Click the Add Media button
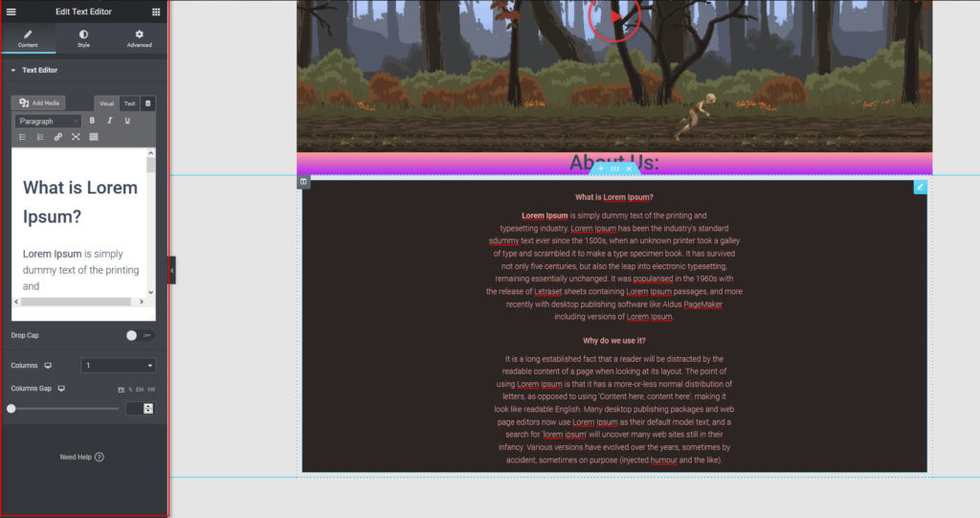 click(x=38, y=102)
